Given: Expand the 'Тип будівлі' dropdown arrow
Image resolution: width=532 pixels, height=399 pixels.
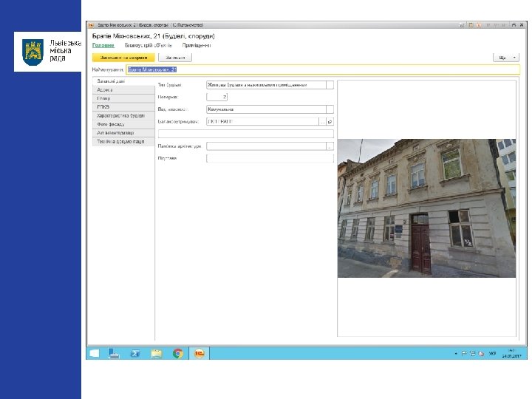Looking at the screenshot, I should (330, 85).
